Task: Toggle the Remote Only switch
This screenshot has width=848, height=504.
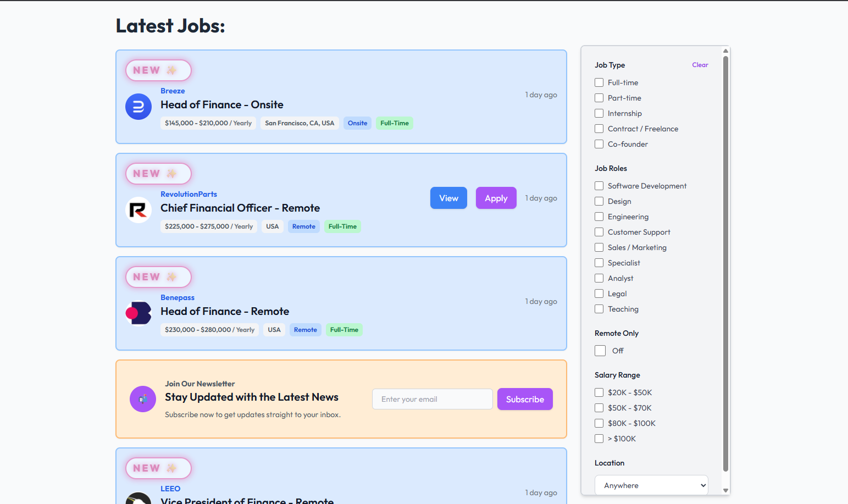Action: (x=600, y=350)
